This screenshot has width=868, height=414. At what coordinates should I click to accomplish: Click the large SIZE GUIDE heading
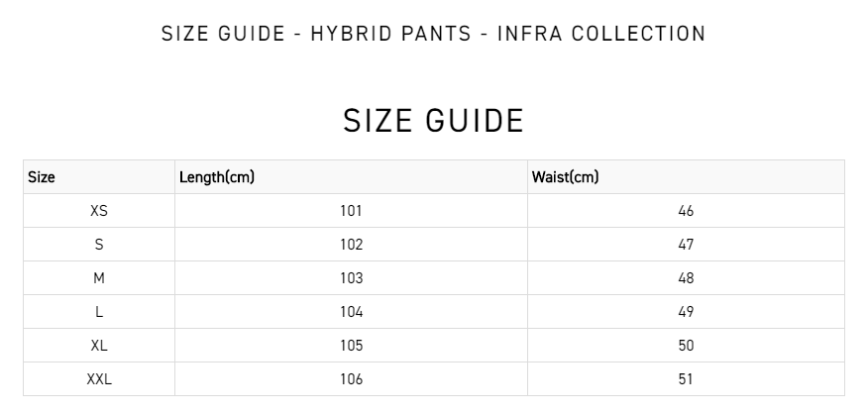433,121
